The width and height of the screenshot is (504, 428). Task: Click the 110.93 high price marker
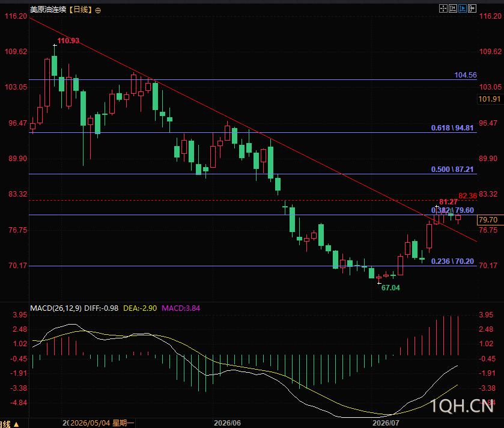[x=68, y=40]
